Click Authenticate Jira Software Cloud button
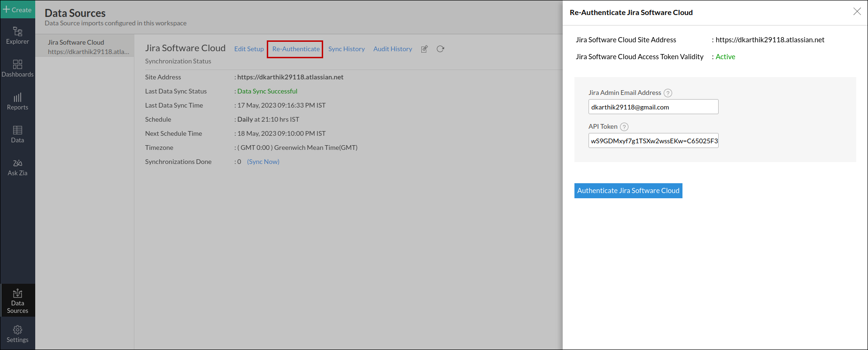868x350 pixels. (628, 191)
